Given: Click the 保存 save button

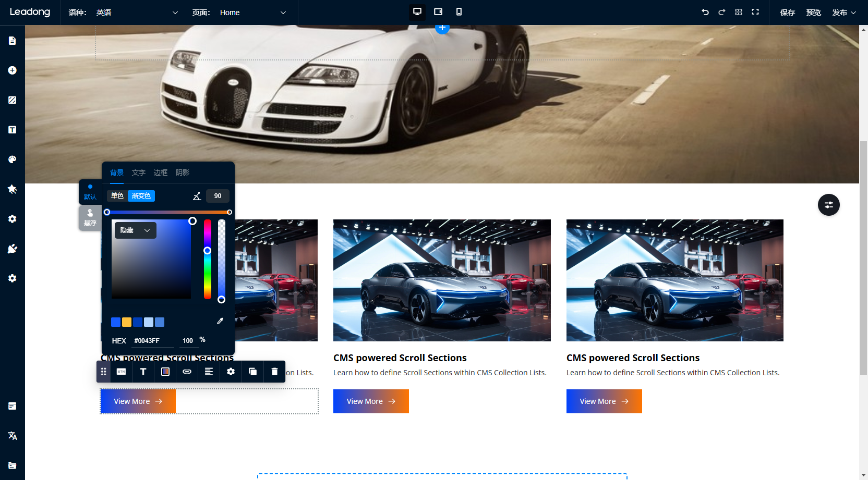Looking at the screenshot, I should [788, 13].
